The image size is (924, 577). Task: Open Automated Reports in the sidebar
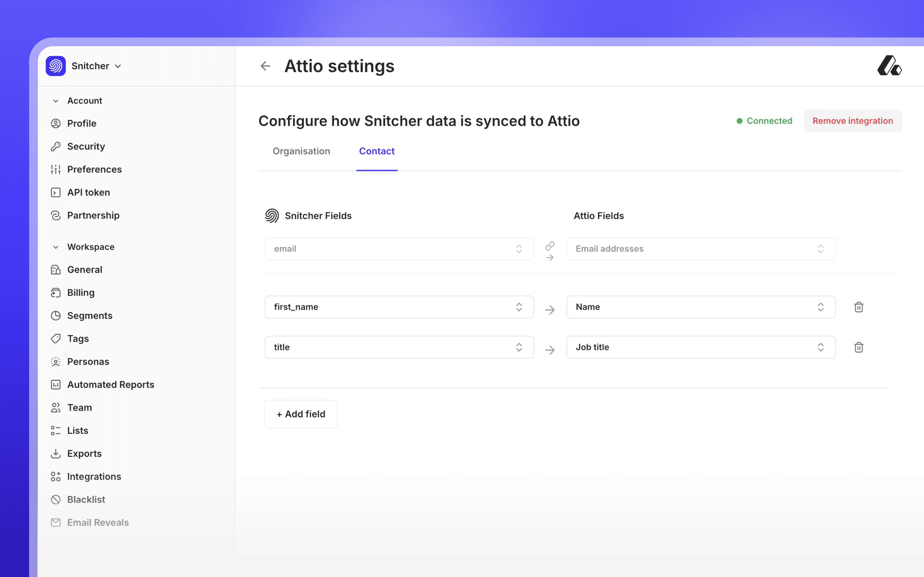(x=111, y=385)
